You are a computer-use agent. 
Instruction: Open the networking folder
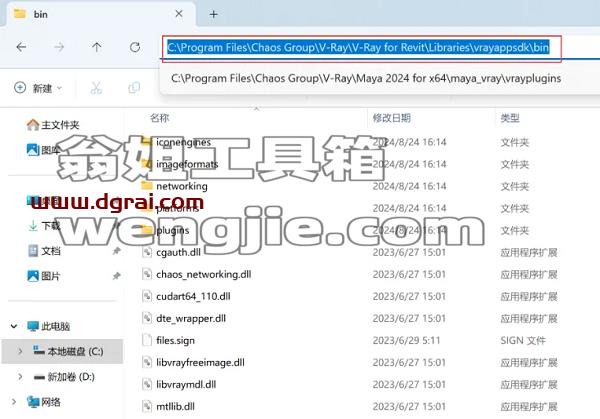click(x=182, y=186)
